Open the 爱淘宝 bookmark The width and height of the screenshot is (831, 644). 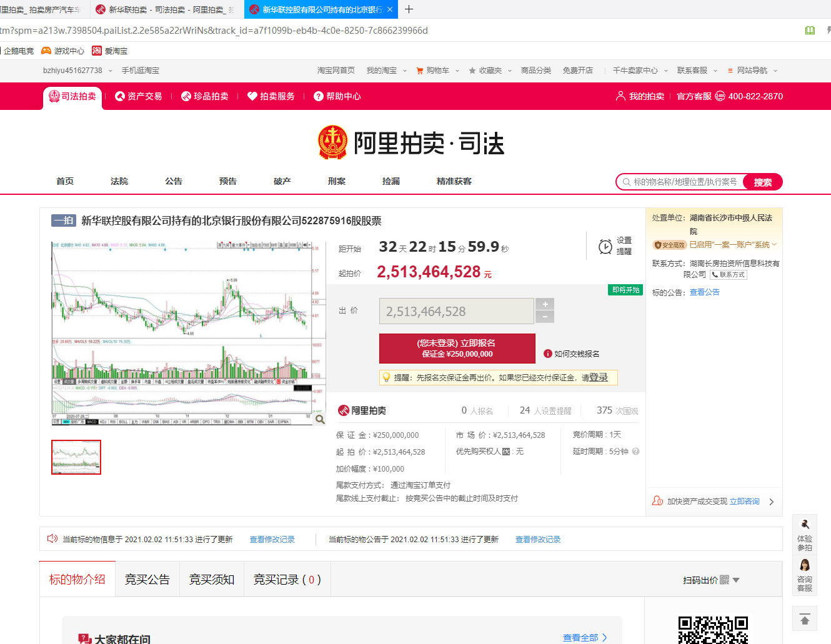click(110, 51)
